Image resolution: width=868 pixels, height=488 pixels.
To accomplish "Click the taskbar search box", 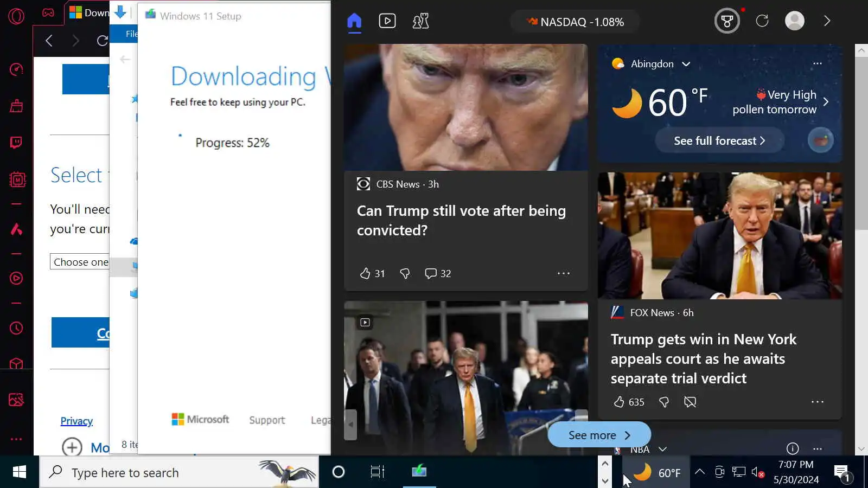I will pyautogui.click(x=179, y=472).
